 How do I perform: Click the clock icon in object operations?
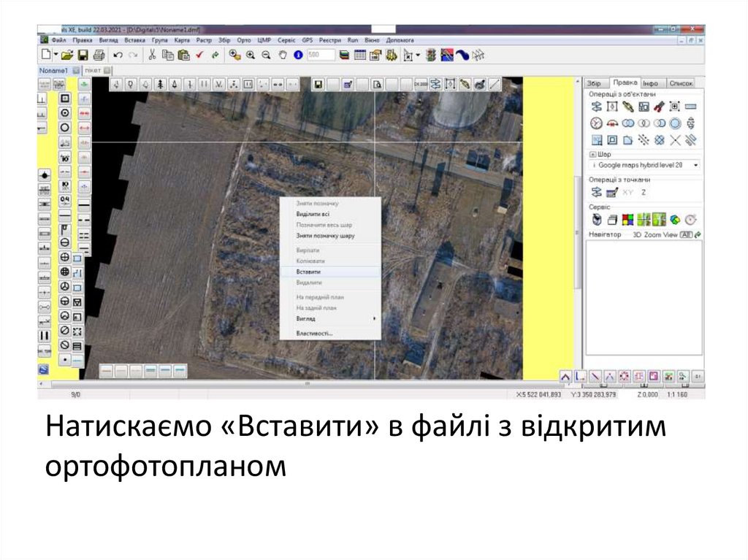point(596,123)
